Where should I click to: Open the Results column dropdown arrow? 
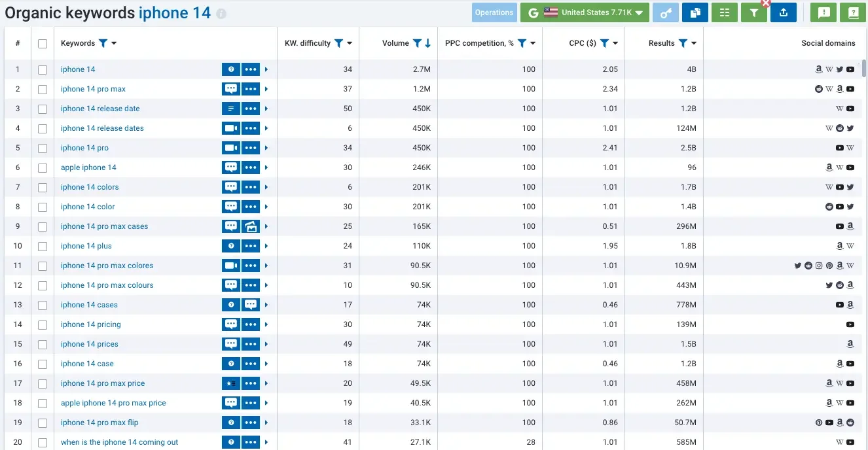694,43
